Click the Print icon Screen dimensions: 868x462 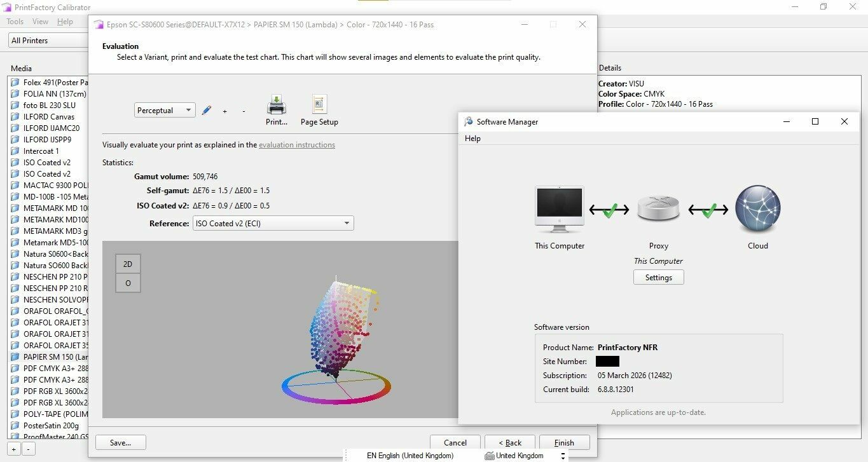click(277, 105)
